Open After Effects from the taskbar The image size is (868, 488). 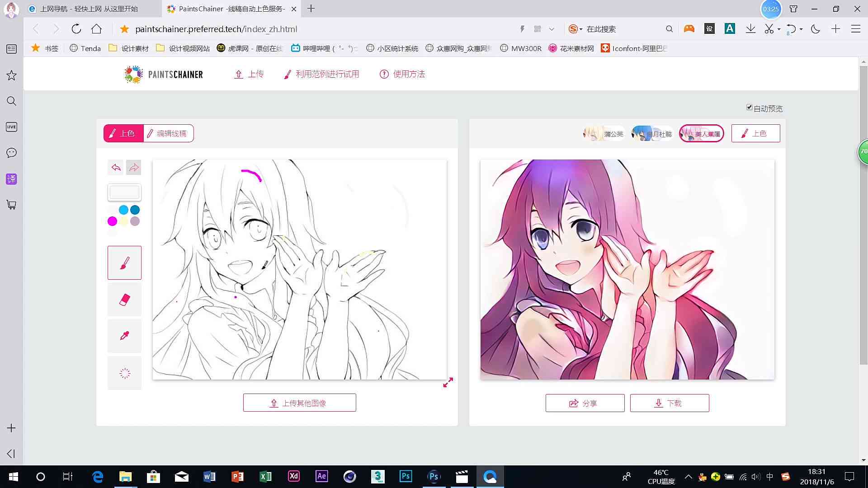tap(322, 476)
